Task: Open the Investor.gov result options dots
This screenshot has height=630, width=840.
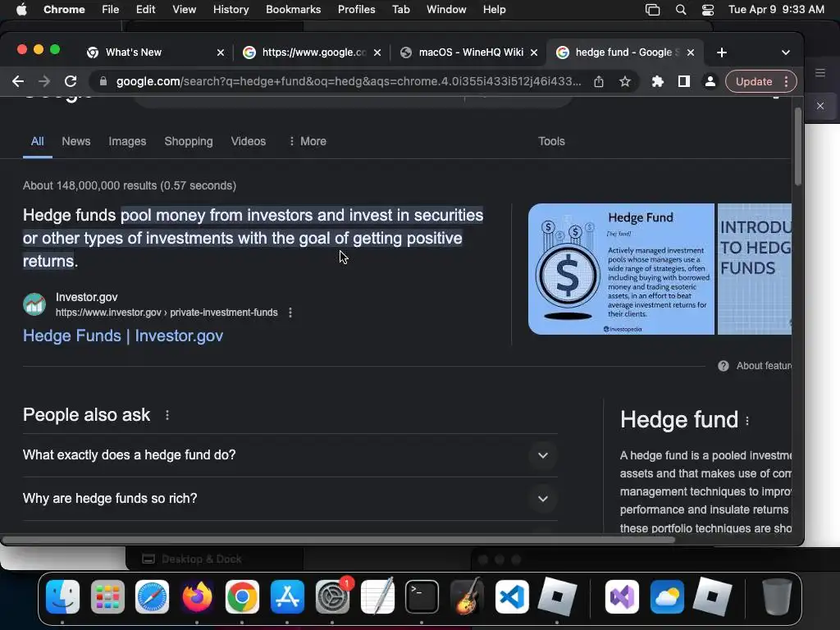Action: [290, 313]
